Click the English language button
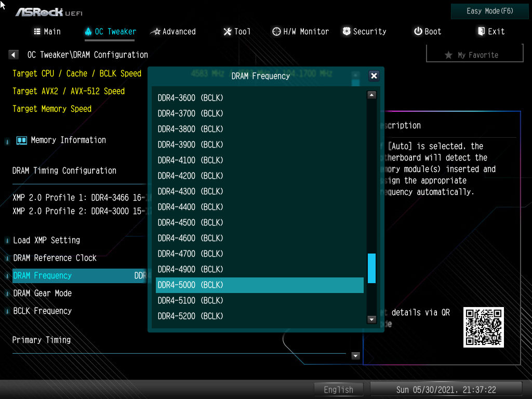Screen dimensions: 532x399 tap(338, 389)
